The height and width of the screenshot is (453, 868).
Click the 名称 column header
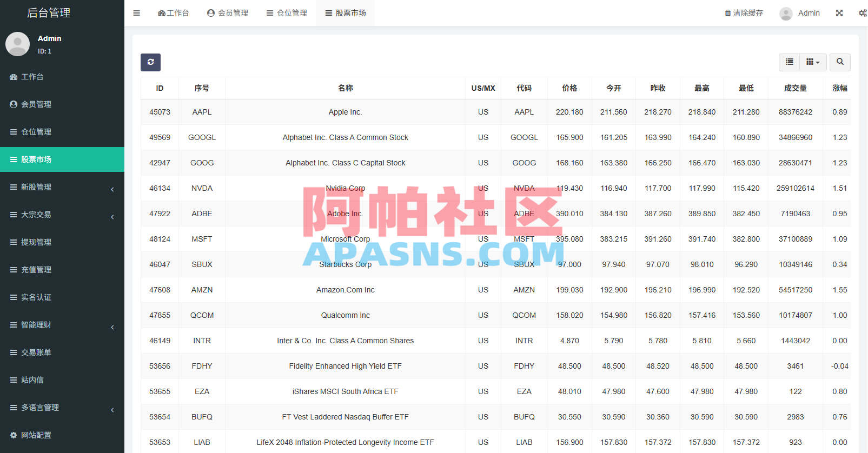click(345, 88)
